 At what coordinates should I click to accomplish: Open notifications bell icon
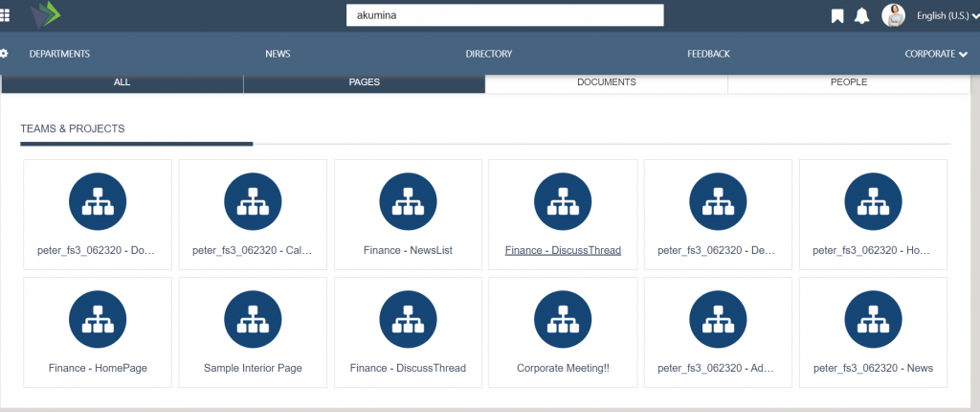click(861, 16)
